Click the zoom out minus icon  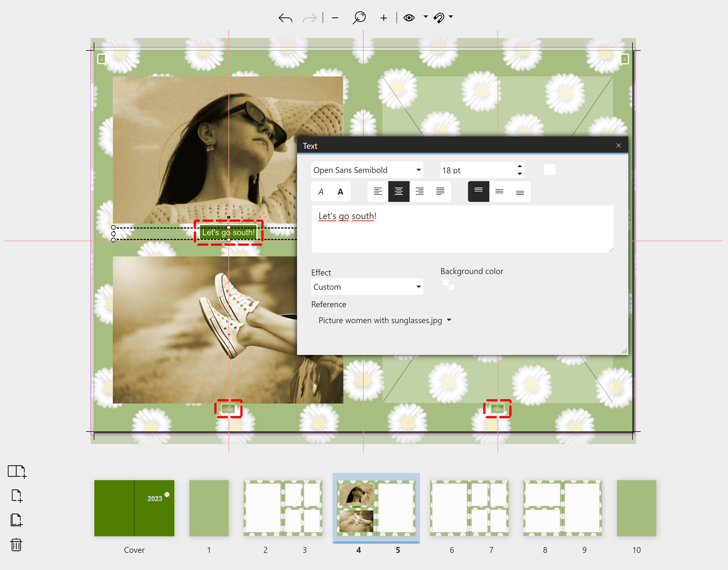coord(335,18)
